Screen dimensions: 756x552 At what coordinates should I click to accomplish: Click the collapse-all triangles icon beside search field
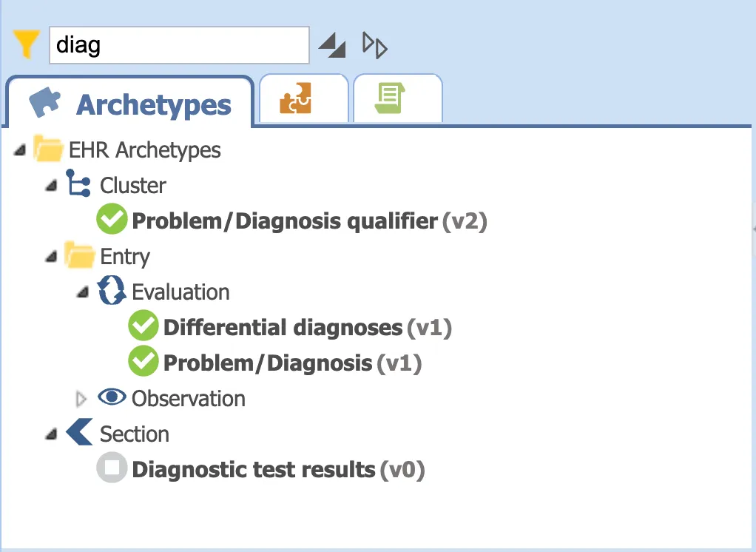tap(331, 45)
